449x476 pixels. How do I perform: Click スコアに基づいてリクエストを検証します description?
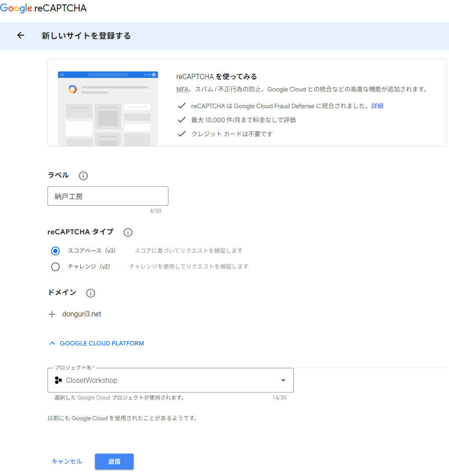coord(189,251)
